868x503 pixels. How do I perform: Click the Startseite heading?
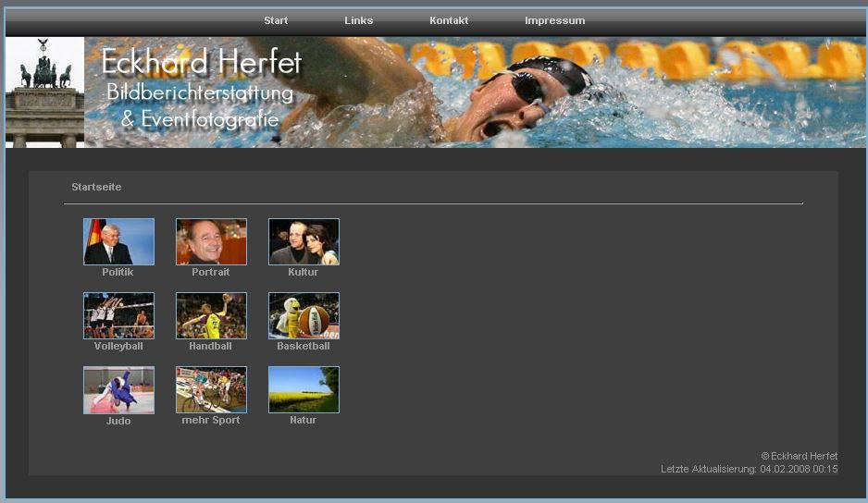click(x=96, y=188)
